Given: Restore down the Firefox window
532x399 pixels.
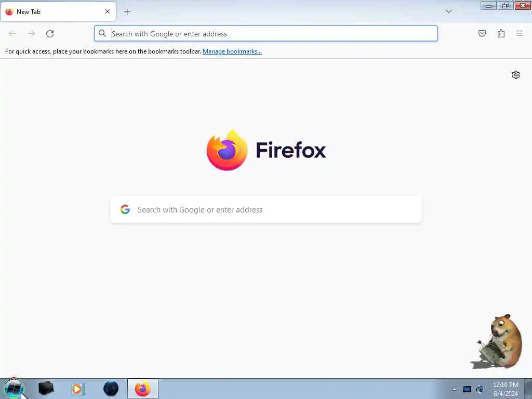Looking at the screenshot, I should tap(506, 5).
